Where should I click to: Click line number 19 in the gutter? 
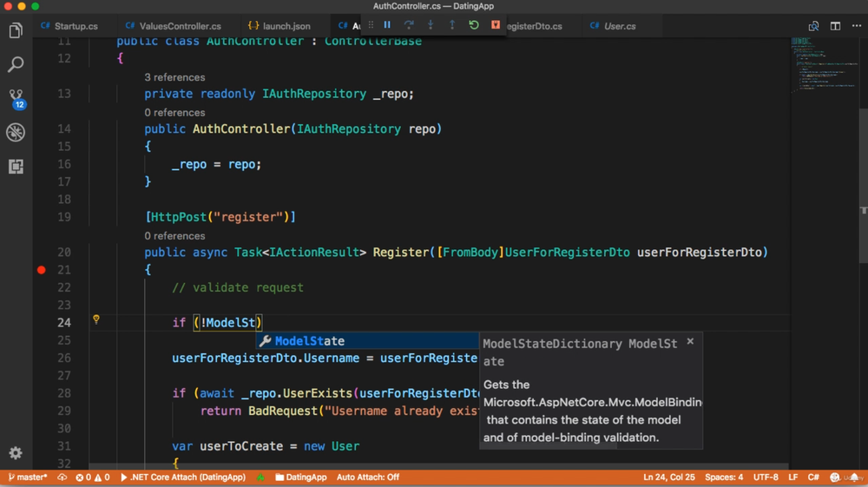pos(64,217)
